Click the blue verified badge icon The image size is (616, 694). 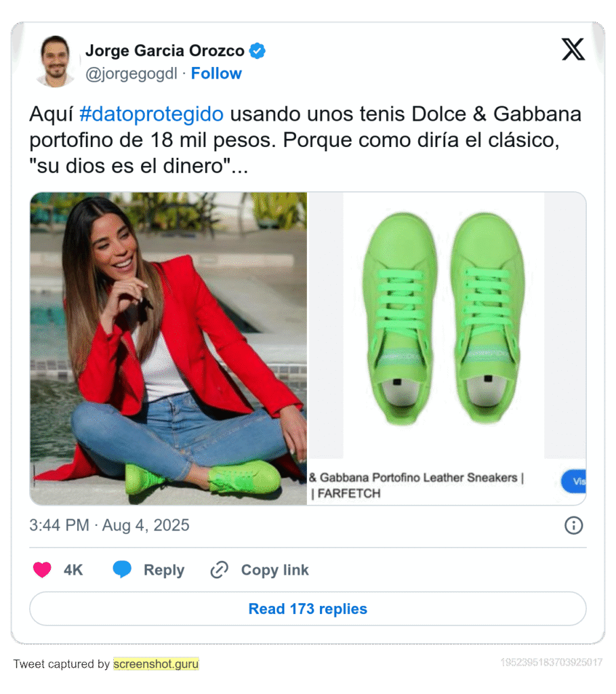[x=257, y=51]
